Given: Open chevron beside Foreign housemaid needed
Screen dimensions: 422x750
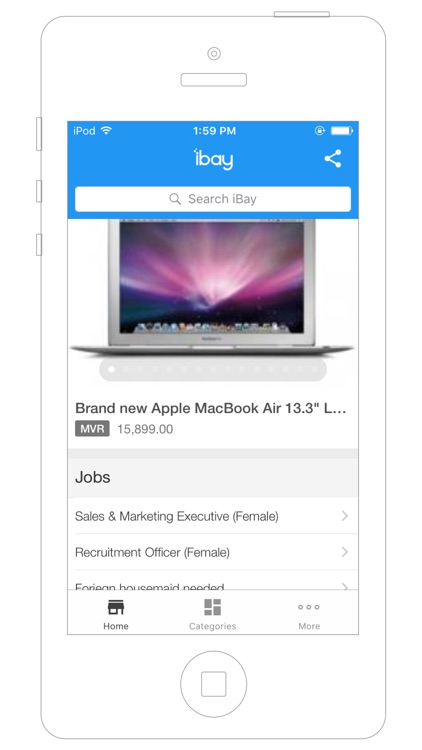Looking at the screenshot, I should click(x=344, y=585).
